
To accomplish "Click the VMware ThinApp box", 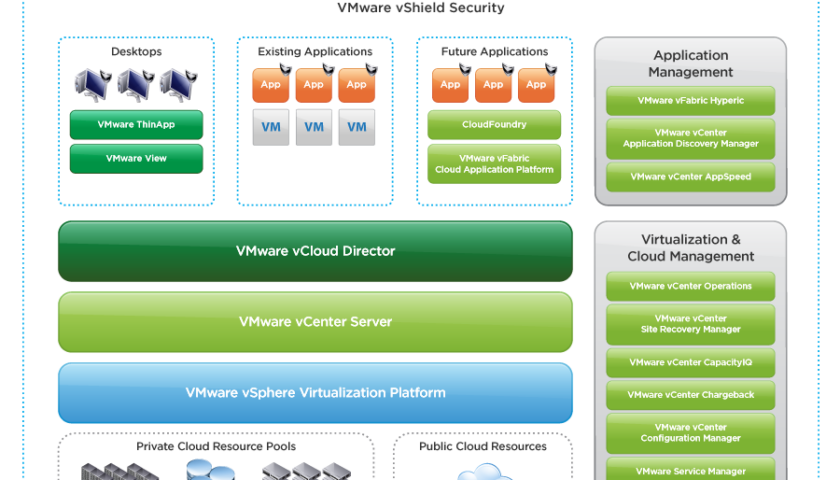I will (x=136, y=125).
